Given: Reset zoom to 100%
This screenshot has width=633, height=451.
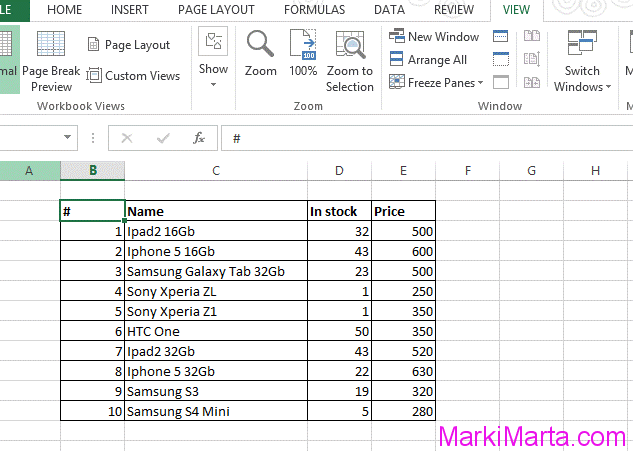Looking at the screenshot, I should point(303,53).
